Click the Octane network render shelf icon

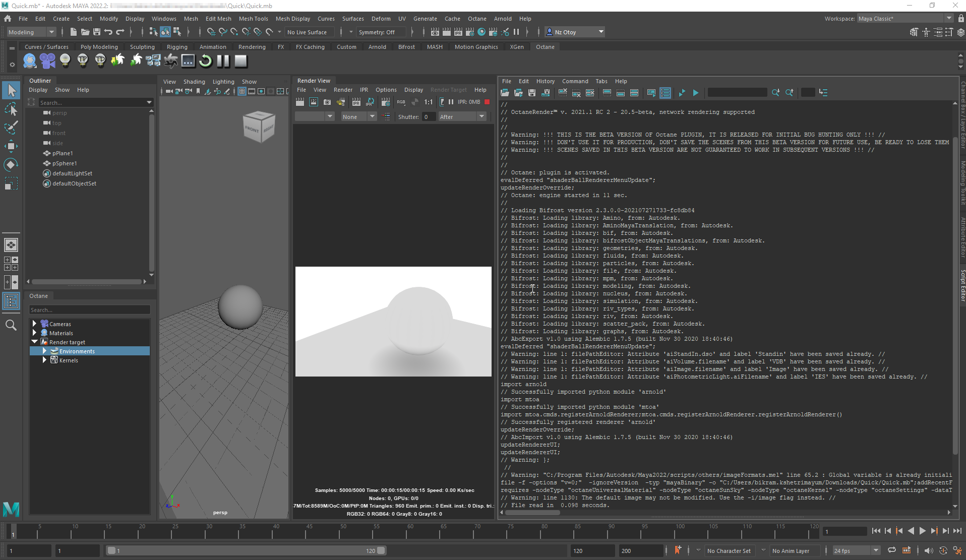[x=153, y=61]
